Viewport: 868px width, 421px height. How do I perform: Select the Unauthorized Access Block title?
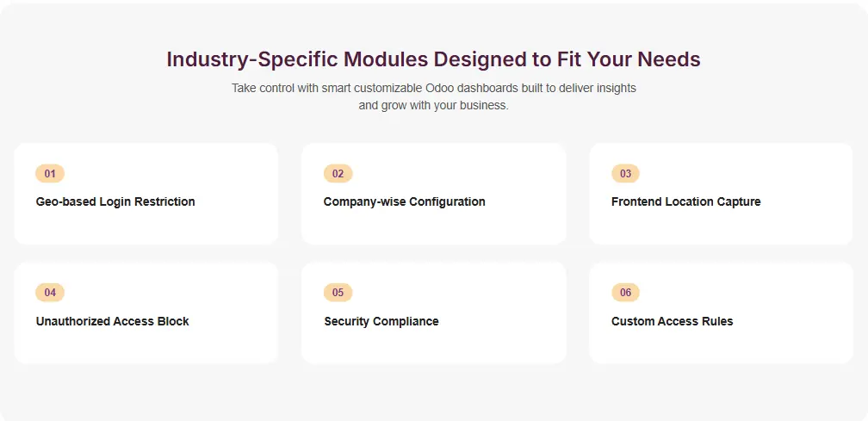[x=112, y=321]
